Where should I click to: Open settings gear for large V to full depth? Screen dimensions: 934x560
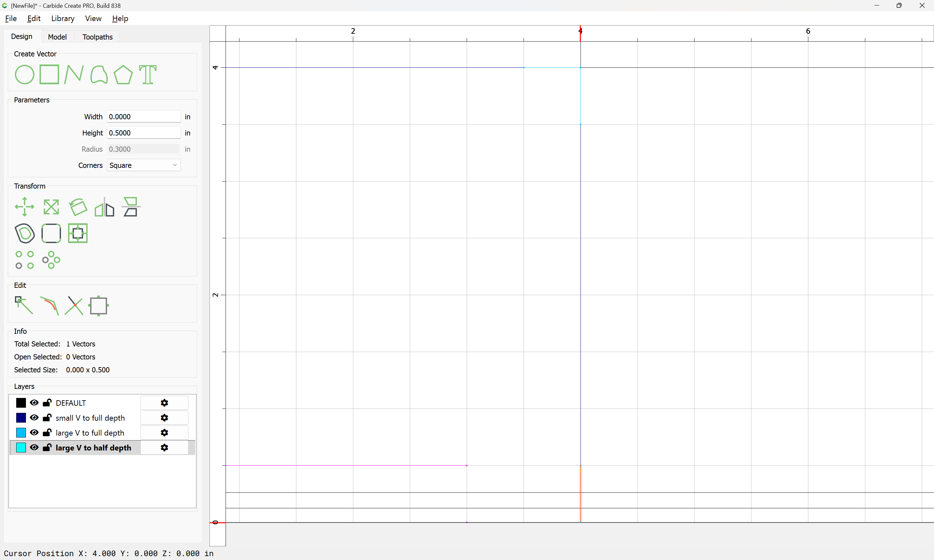[164, 433]
